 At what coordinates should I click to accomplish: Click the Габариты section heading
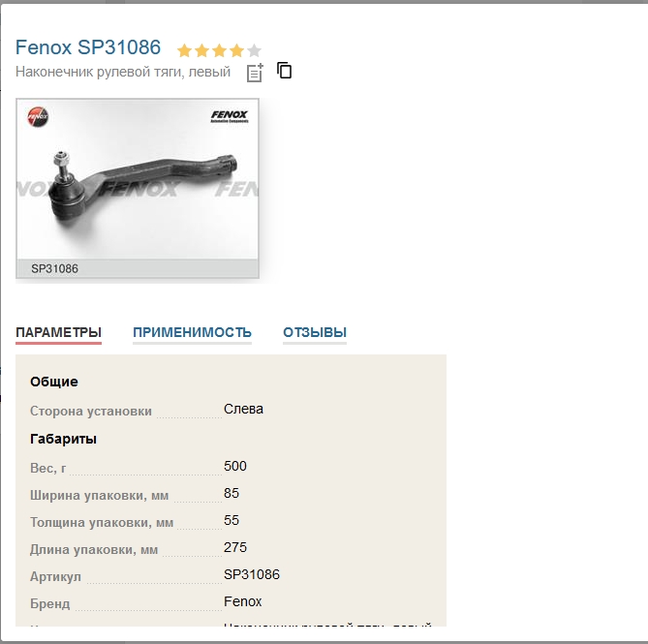63,439
